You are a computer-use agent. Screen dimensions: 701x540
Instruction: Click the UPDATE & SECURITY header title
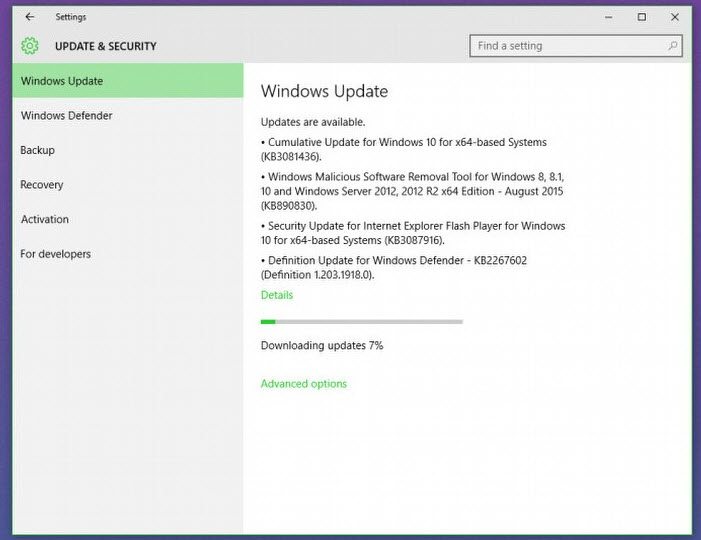[106, 46]
